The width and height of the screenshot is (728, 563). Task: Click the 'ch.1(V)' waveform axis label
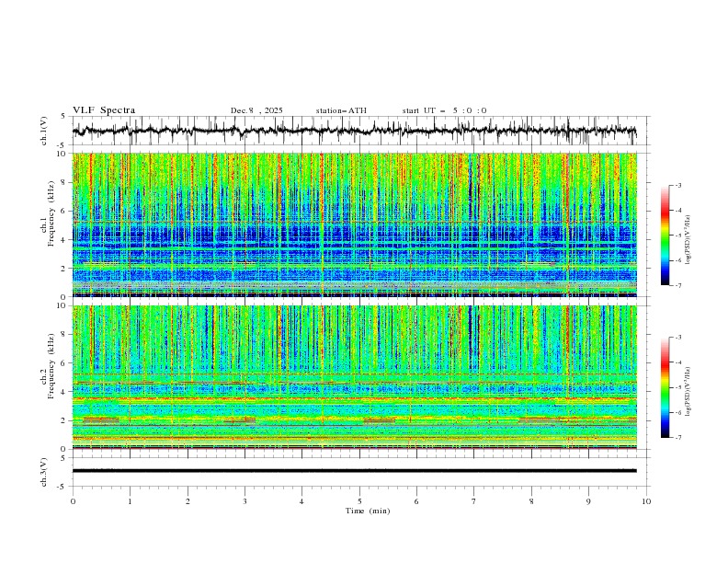tap(44, 131)
